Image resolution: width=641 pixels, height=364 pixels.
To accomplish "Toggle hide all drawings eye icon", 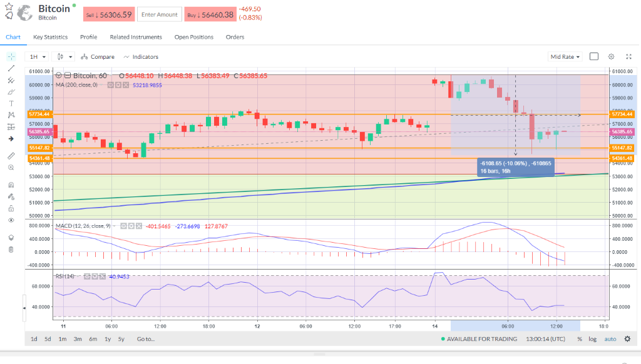I will pyautogui.click(x=11, y=220).
